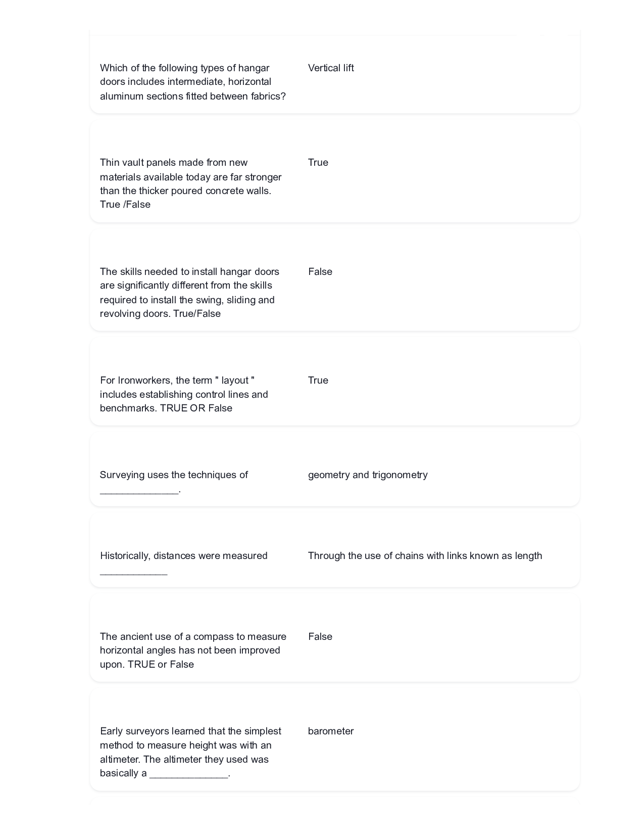Viewport: 644px width, 834px height.
Task: Click "Surveying uses the techniques of" text
Action: click(x=174, y=475)
